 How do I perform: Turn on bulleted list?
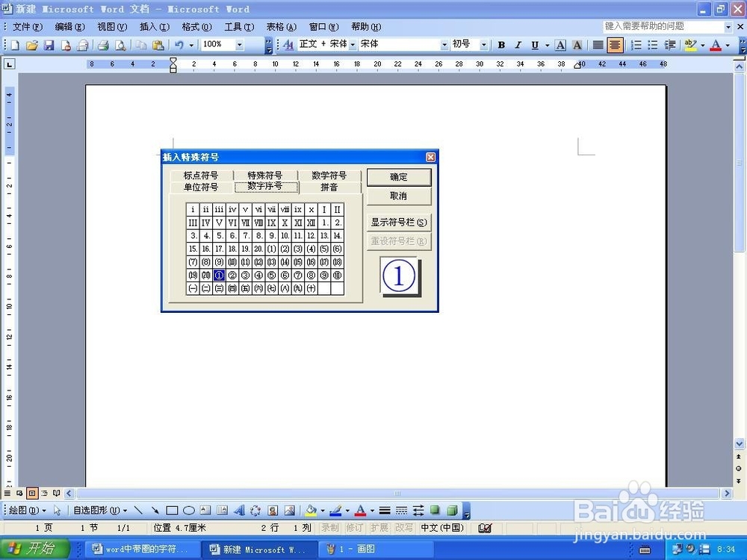(653, 46)
